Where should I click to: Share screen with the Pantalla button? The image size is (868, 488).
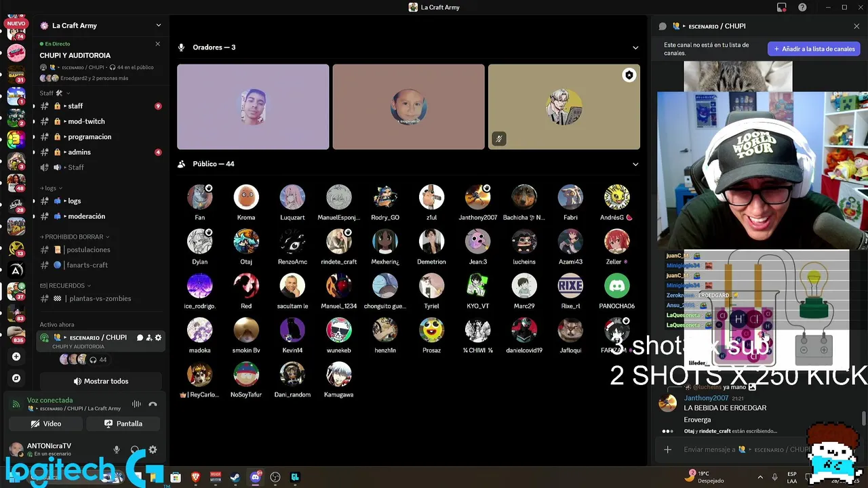pos(123,424)
